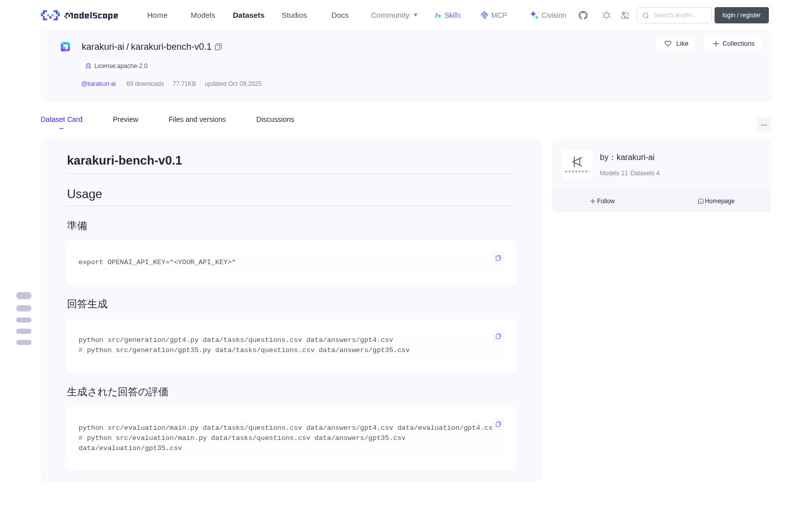The image size is (812, 508).
Task: Open the Docs menu item
Action: point(340,15)
